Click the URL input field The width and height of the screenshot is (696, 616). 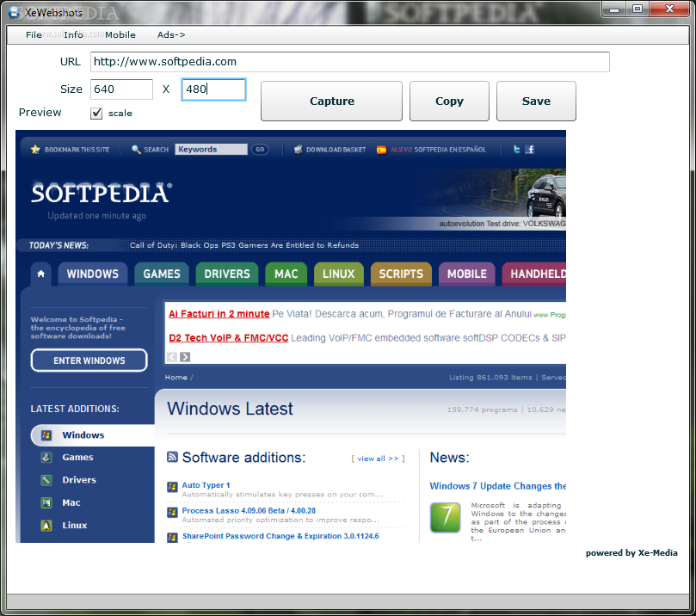point(350,62)
